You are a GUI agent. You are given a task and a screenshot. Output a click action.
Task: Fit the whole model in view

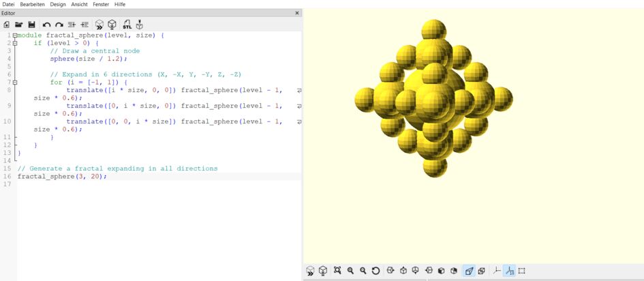337,271
